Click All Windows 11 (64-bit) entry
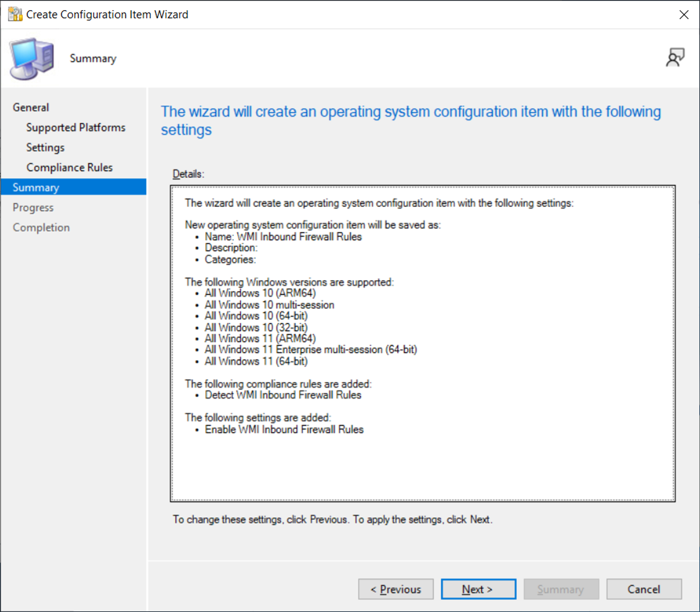The image size is (700, 612). pyautogui.click(x=256, y=361)
